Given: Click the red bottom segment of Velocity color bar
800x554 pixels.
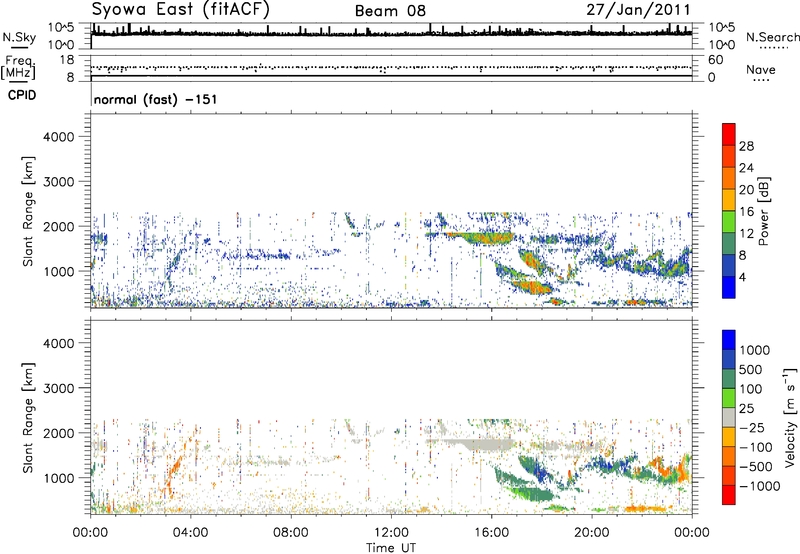Looking at the screenshot, I should pyautogui.click(x=729, y=495).
